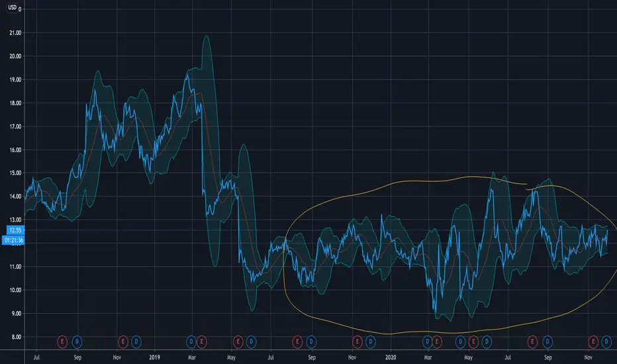Select the final dividend marker after November 2020
The height and width of the screenshot is (364, 617).
[606, 341]
